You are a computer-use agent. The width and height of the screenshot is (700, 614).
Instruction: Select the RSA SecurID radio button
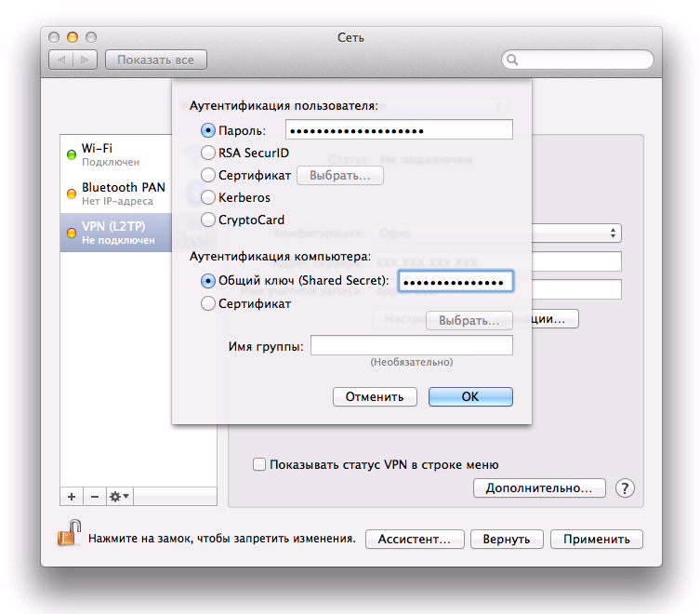coord(208,153)
